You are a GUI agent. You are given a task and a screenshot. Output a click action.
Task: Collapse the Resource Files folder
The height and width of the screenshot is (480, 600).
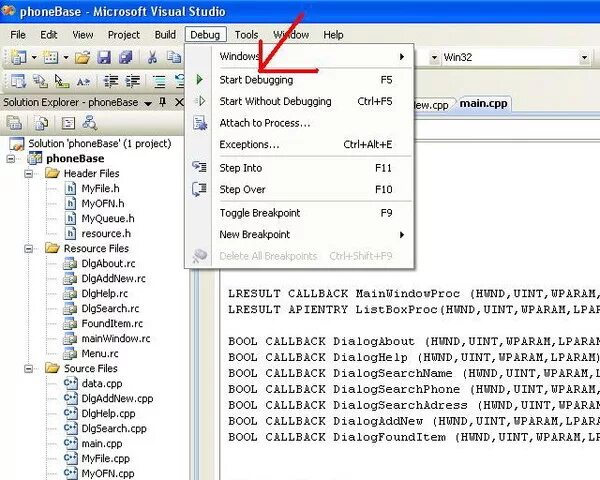28,249
